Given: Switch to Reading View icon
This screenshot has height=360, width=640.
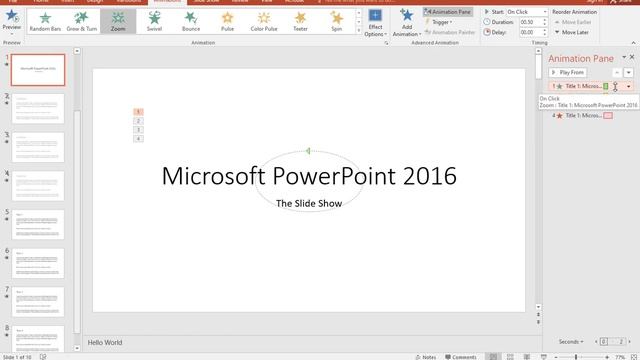Looking at the screenshot, I should pyautogui.click(x=527, y=357).
